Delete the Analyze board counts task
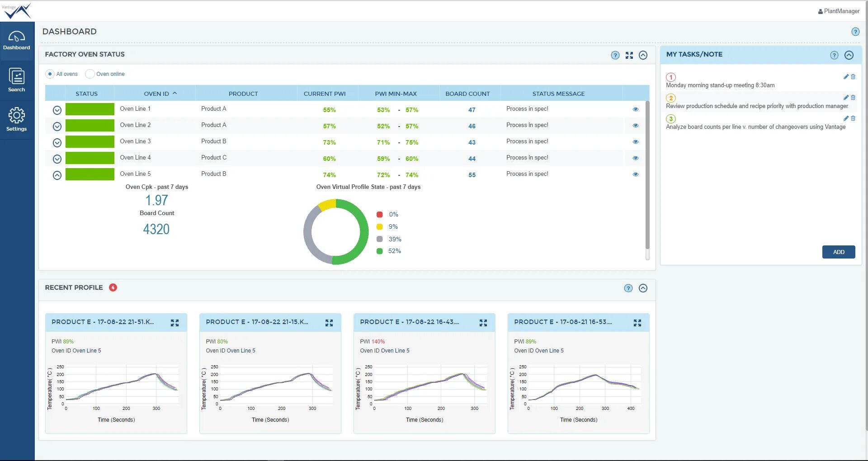The height and width of the screenshot is (461, 868). pos(853,118)
